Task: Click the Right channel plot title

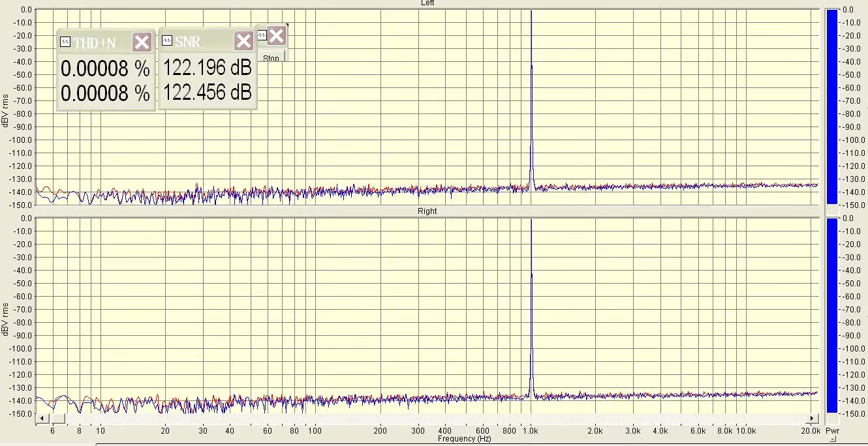Action: 427,211
